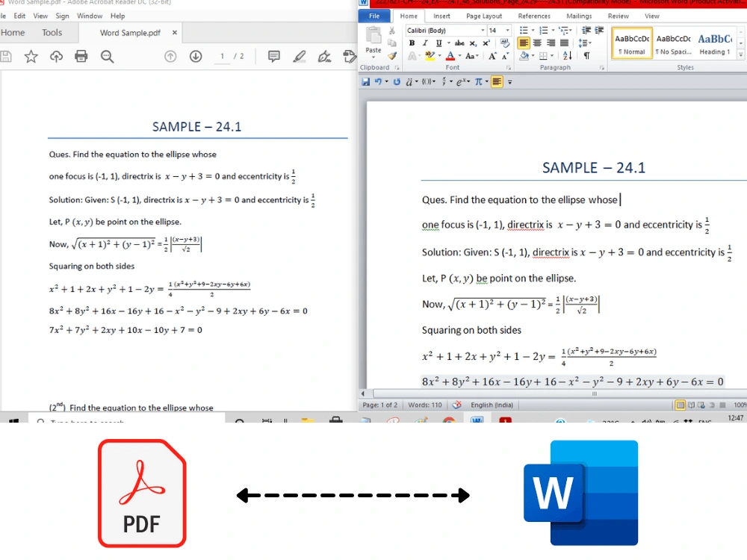Close the Word Sample.pdf tab

(174, 32)
